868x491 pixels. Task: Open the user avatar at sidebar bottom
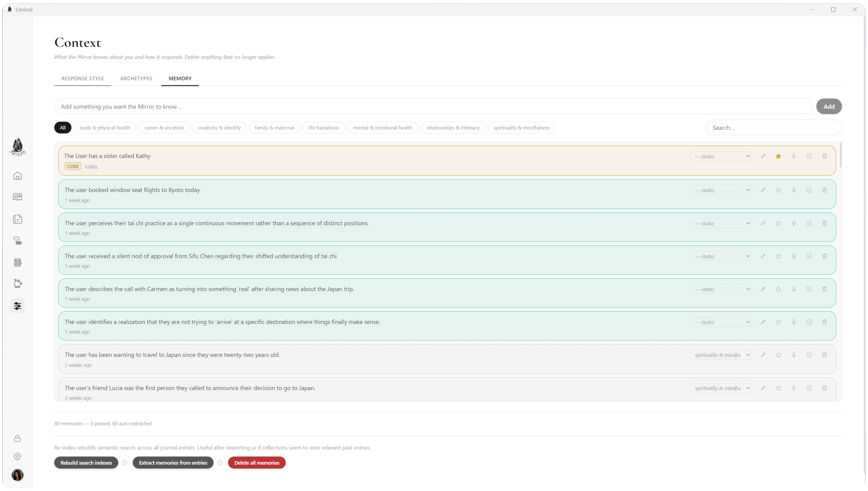pyautogui.click(x=17, y=475)
